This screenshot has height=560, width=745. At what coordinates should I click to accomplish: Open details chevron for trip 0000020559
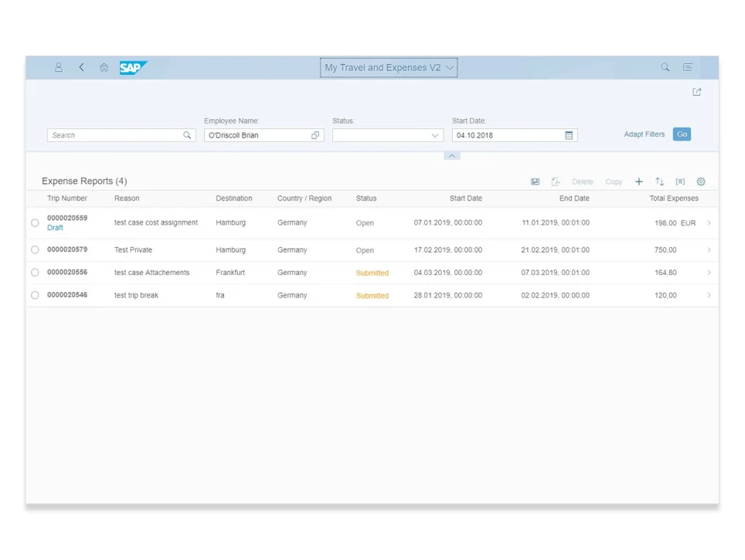709,222
